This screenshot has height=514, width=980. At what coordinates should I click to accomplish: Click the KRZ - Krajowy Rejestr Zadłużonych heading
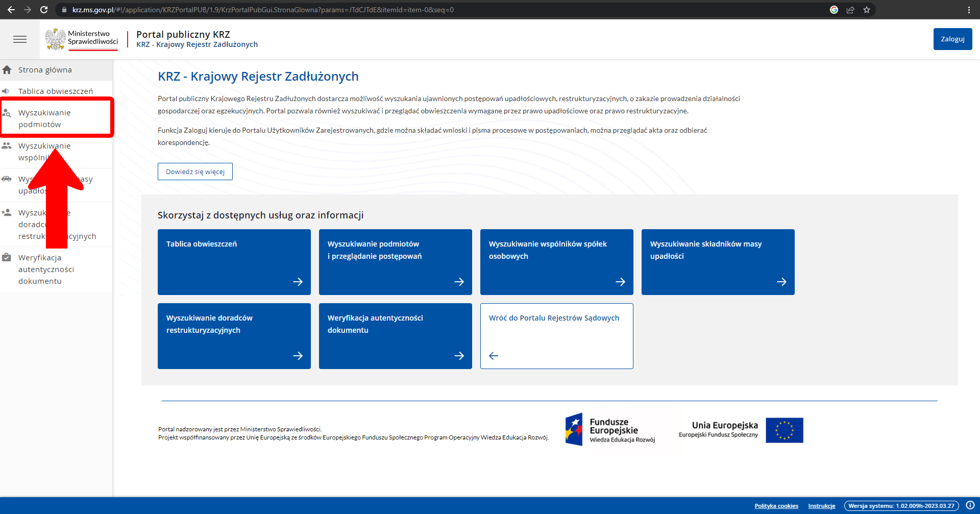(258, 76)
